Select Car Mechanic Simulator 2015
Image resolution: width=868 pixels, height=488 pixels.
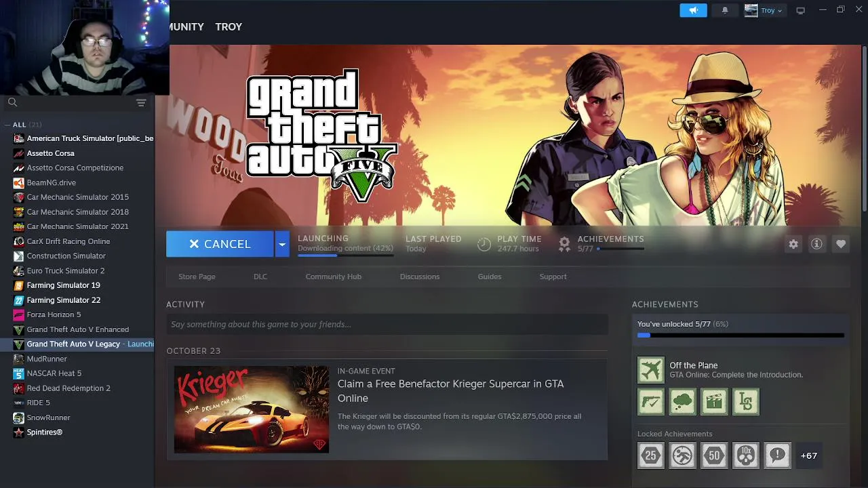[77, 197]
